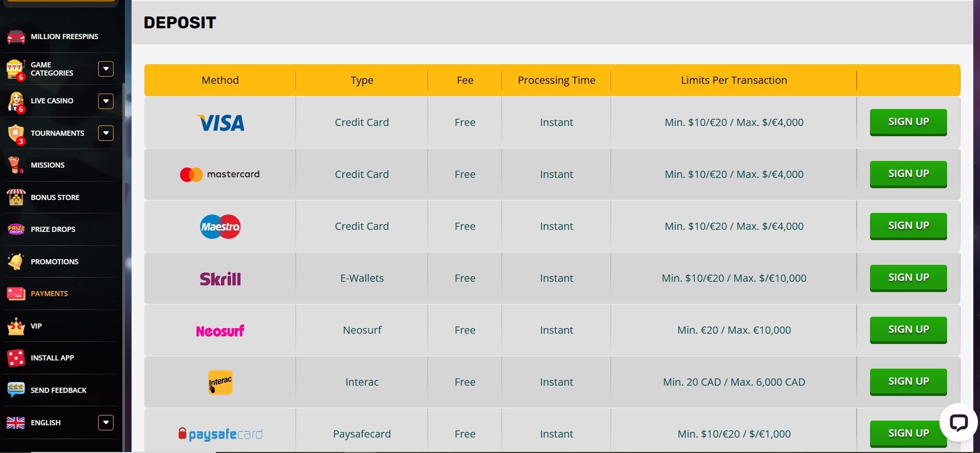Expand the Game Categories dropdown arrow

click(106, 68)
